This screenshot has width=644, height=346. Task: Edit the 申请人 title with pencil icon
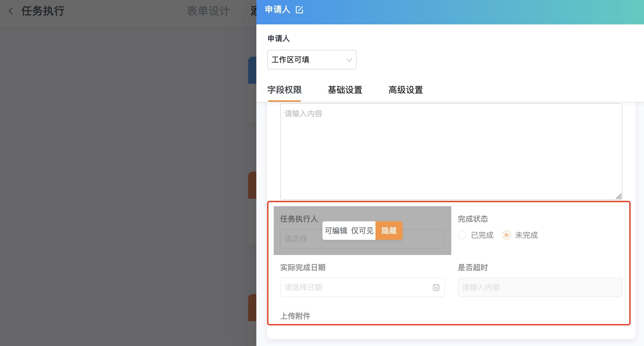click(x=299, y=10)
